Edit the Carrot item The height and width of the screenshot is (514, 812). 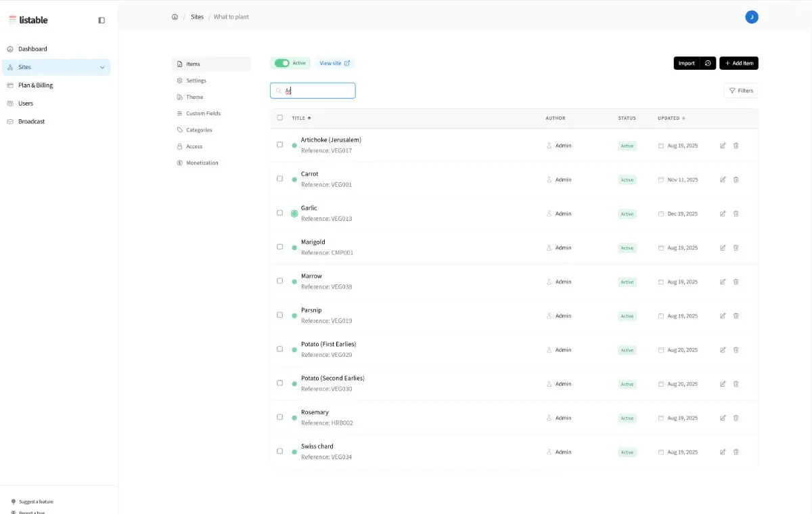[723, 179]
